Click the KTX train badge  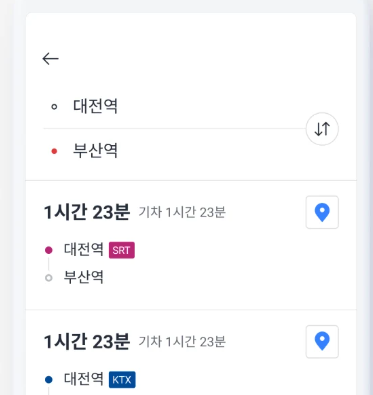tap(122, 379)
